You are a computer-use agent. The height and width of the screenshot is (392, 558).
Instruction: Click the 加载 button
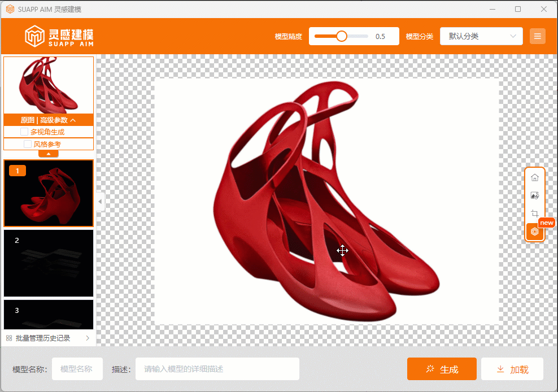512,369
